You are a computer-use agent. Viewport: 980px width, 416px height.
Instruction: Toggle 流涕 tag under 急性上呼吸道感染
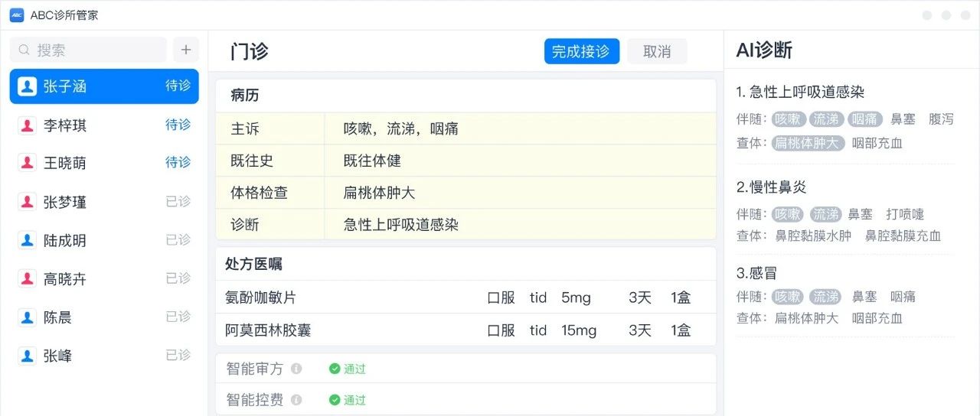coord(826,119)
